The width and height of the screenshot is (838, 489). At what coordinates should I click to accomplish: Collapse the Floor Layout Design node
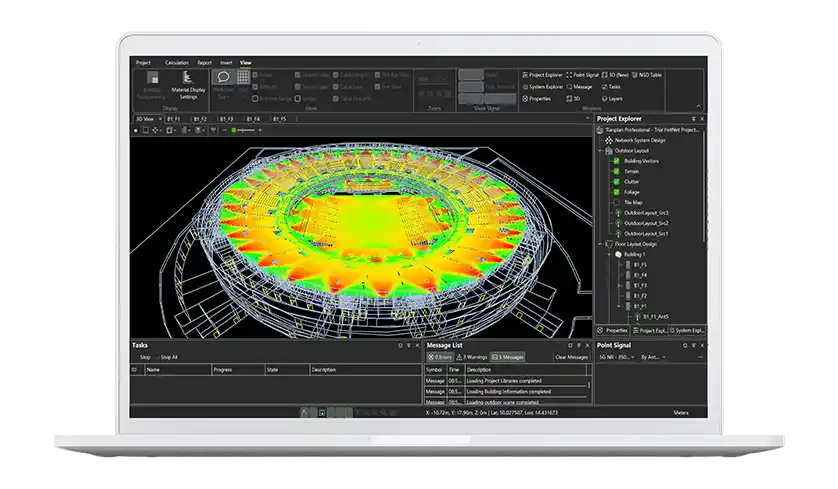pos(600,244)
